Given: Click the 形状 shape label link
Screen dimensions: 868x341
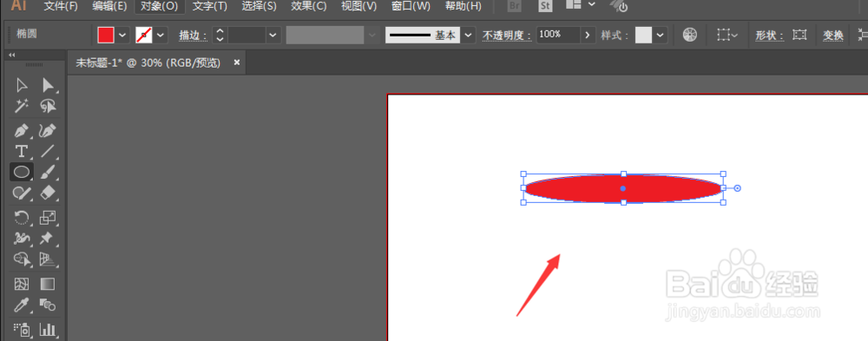Looking at the screenshot, I should [x=770, y=36].
